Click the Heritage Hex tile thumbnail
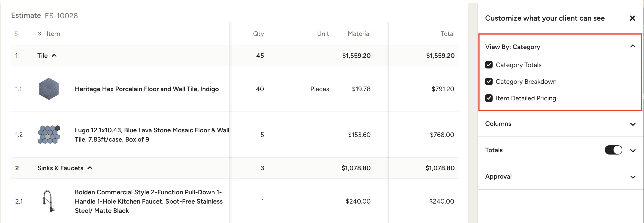Viewport: 644px width, 223px height. pyautogui.click(x=49, y=89)
